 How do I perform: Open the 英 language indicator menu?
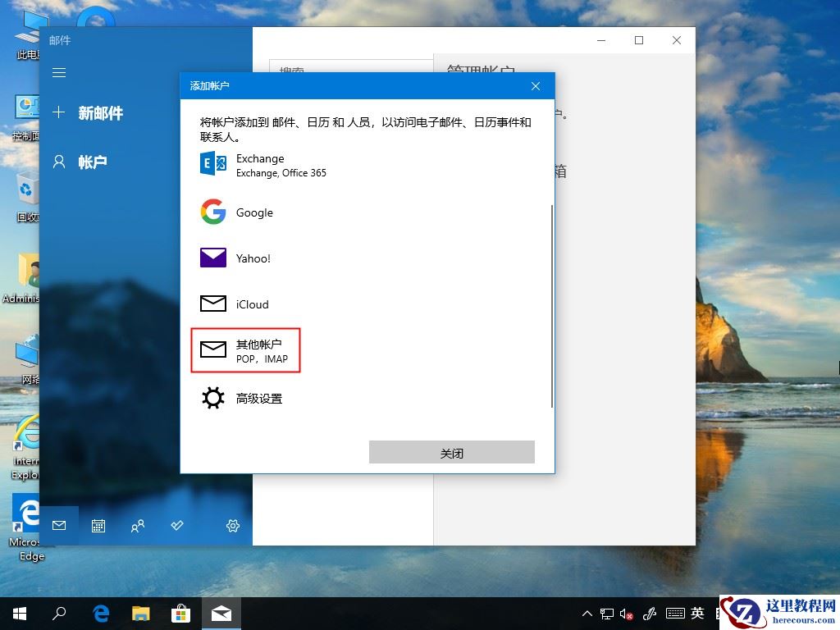coord(696,613)
